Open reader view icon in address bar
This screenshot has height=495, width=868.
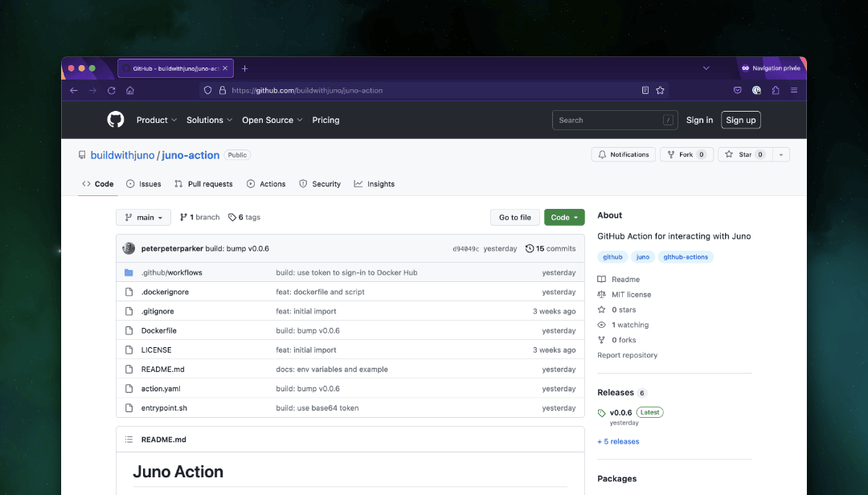click(645, 91)
